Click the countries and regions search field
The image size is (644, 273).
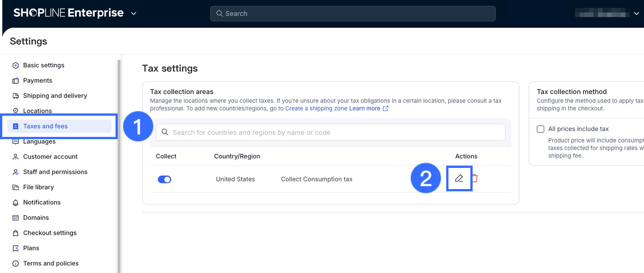click(330, 132)
